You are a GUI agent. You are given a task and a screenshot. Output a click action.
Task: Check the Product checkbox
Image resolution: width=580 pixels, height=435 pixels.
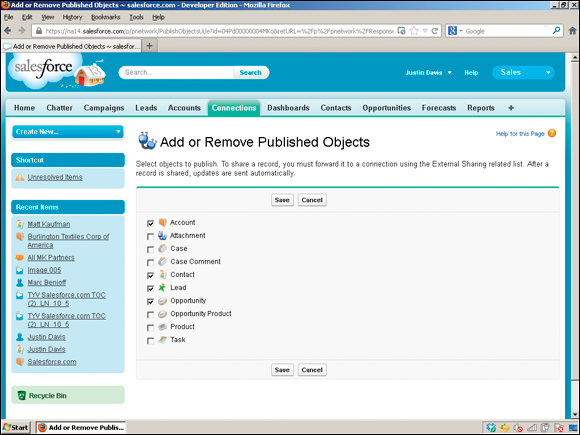[150, 328]
